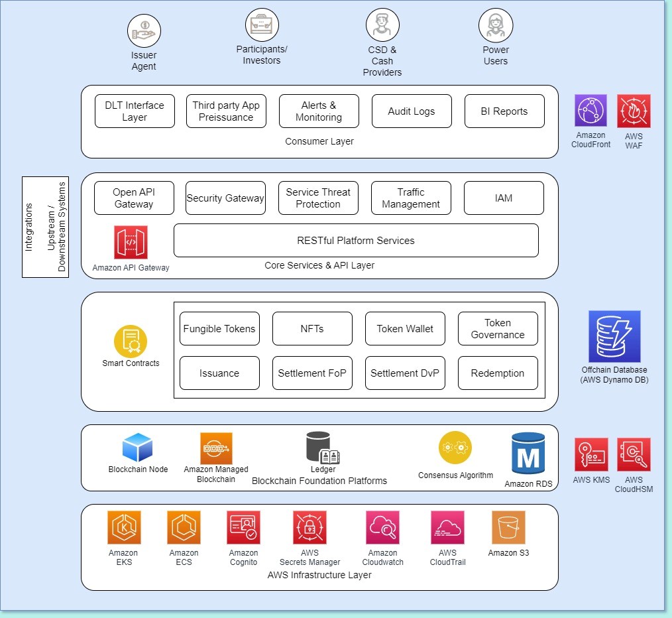Select the Smart Contracts icon

pos(130,338)
